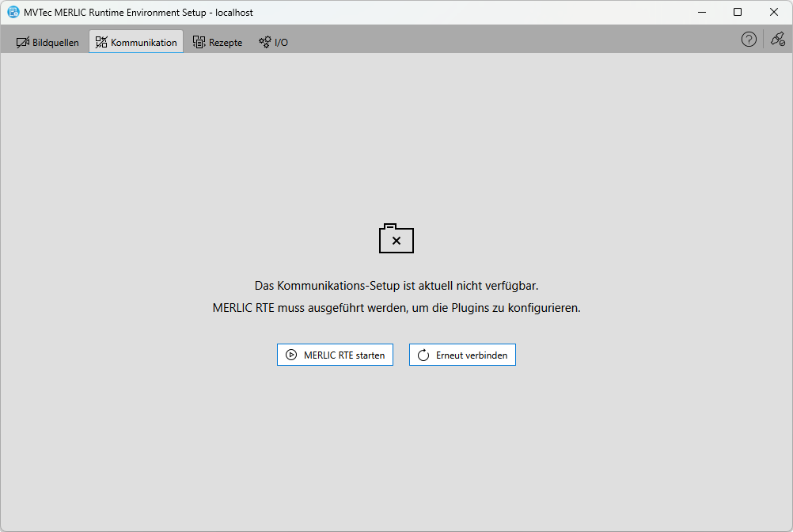Click the play icon in MERLIC RTE starten
Screen dimensions: 793x532
291,355
